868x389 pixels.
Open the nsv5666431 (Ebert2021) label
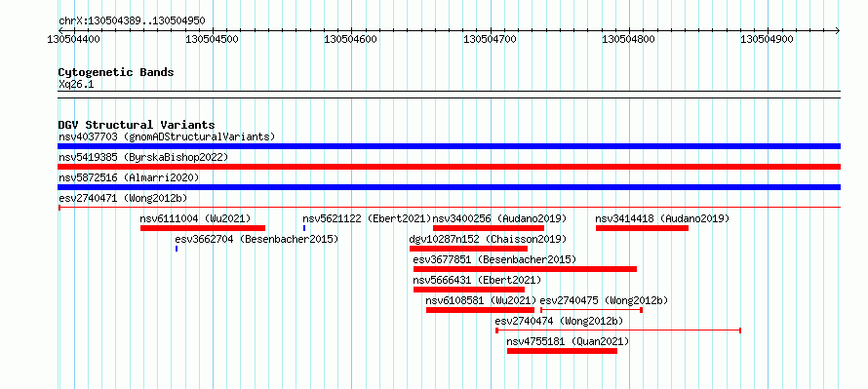point(477,280)
